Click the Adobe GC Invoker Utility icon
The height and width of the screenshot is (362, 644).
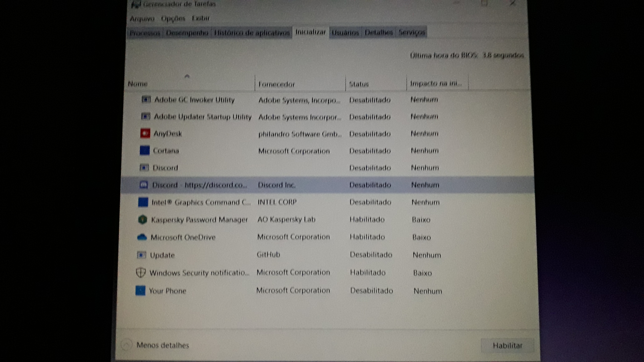click(146, 99)
